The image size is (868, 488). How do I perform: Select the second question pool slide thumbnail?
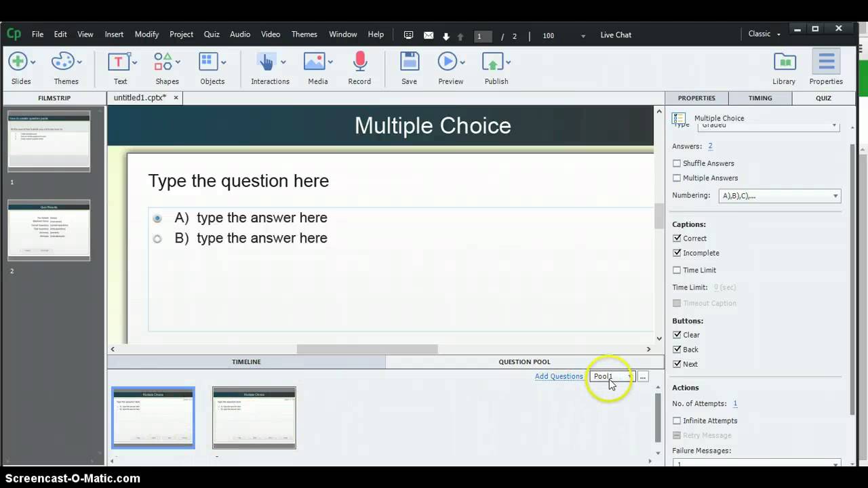254,418
